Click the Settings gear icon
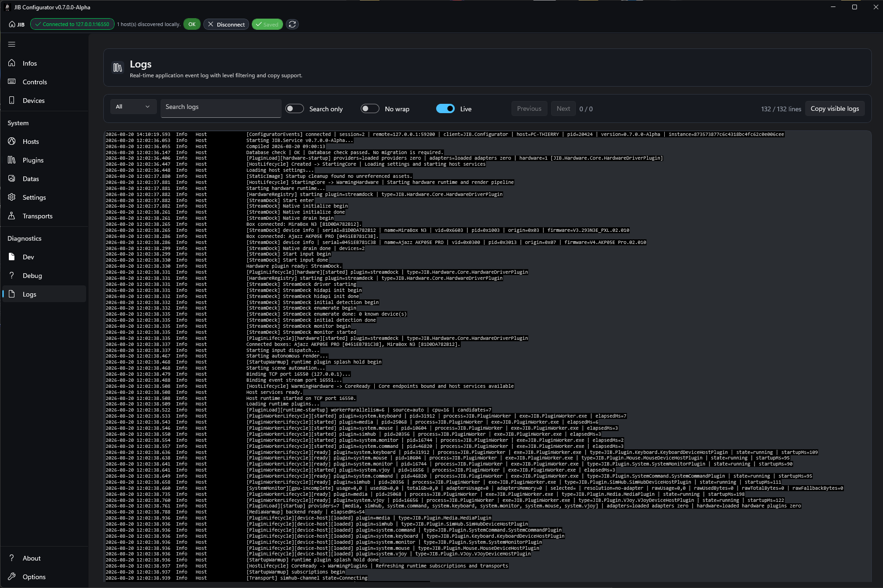The image size is (883, 588). [12, 197]
